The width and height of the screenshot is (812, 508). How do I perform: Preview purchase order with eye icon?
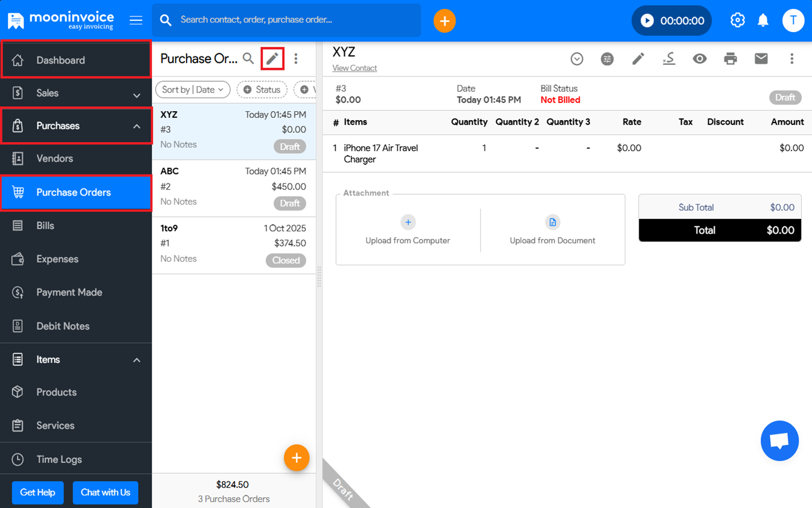[x=699, y=59]
